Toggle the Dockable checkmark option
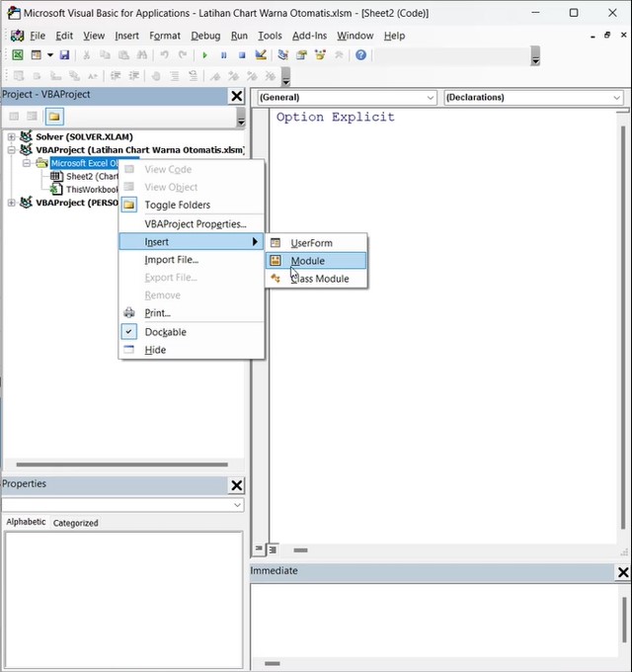Image resolution: width=632 pixels, height=672 pixels. 165,332
